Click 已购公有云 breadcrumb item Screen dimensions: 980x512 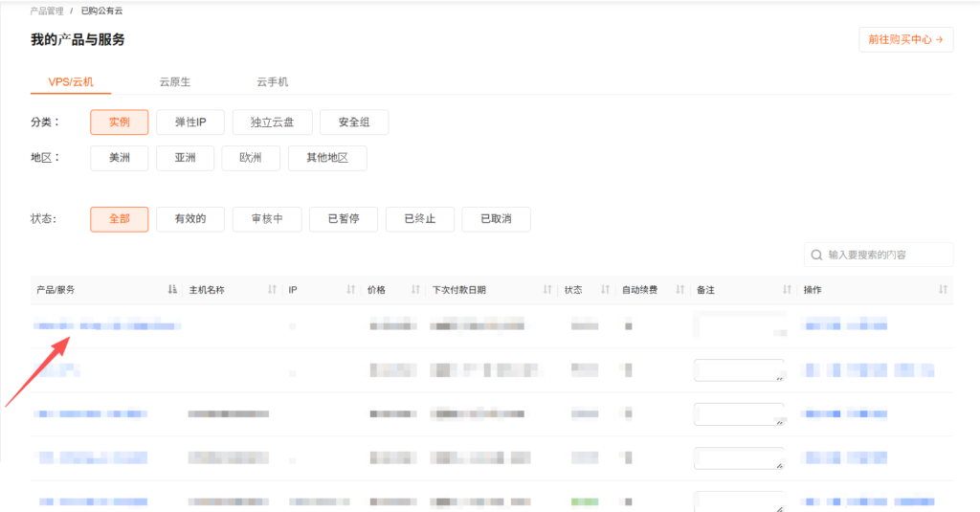coord(101,11)
